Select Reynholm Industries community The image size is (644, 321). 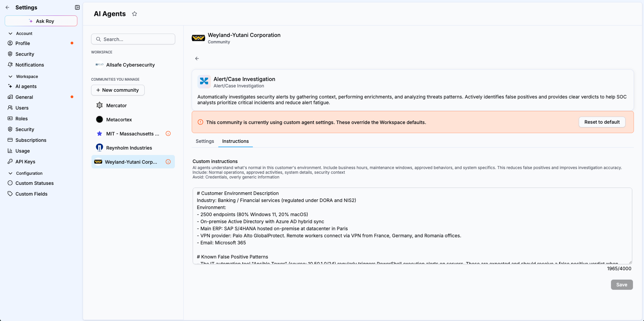click(x=133, y=148)
